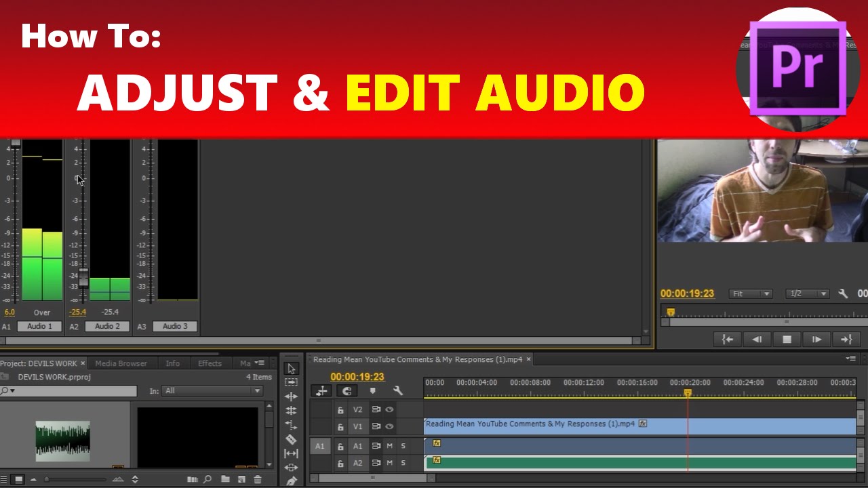Screen dimensions: 868x488
Task: Select the Reading Mean YouTube Comments sequence tab
Action: point(418,359)
